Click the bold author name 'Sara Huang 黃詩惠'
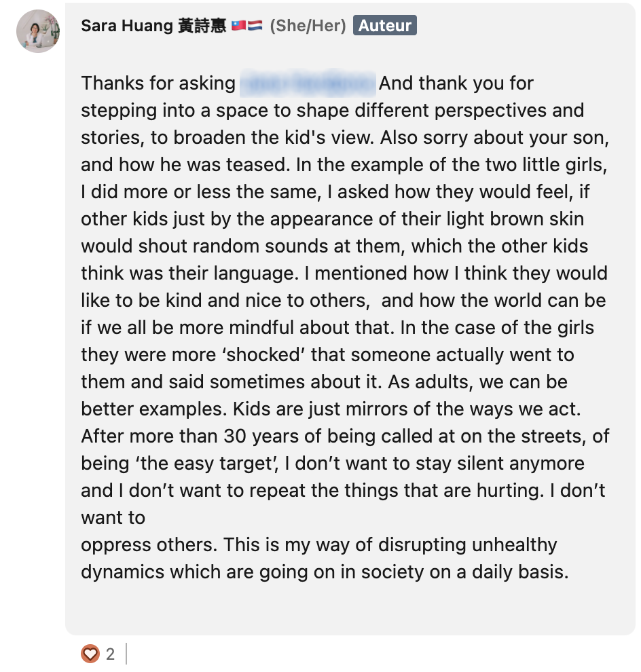This screenshot has width=641, height=672. tap(153, 25)
